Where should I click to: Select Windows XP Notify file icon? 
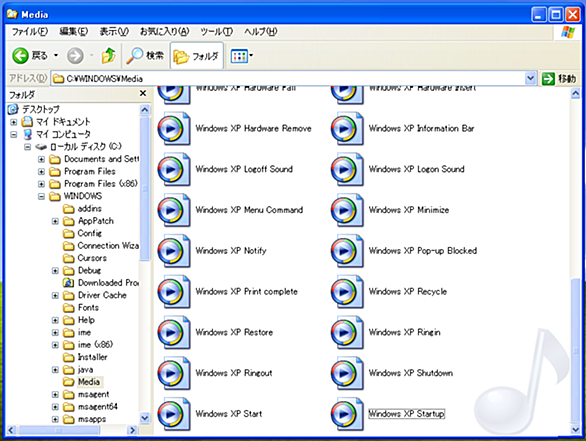174,251
